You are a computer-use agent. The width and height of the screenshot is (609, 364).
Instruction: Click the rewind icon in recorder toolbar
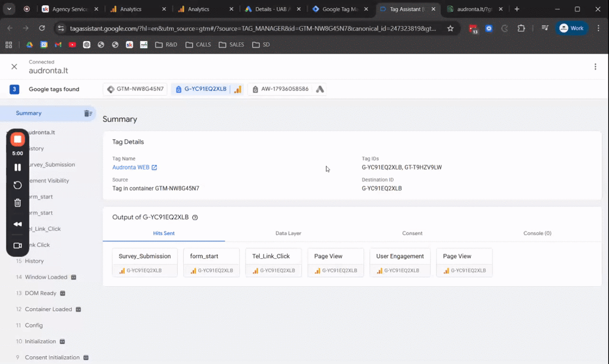point(17,224)
